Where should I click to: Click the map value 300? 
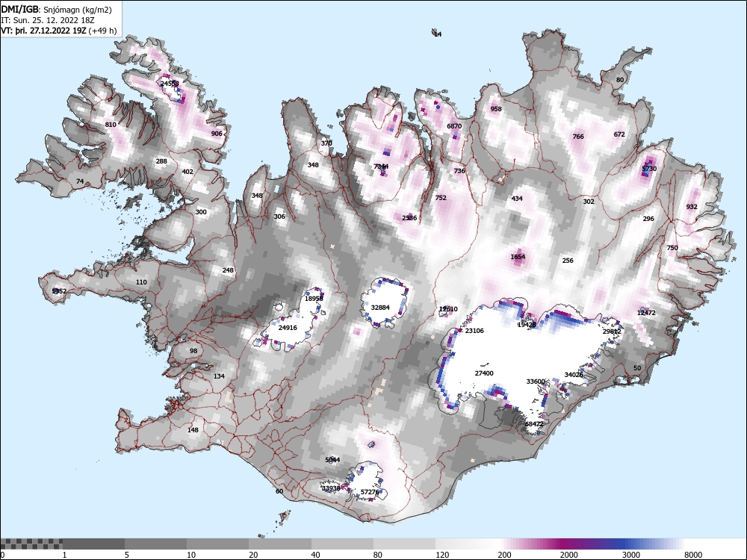pos(201,212)
